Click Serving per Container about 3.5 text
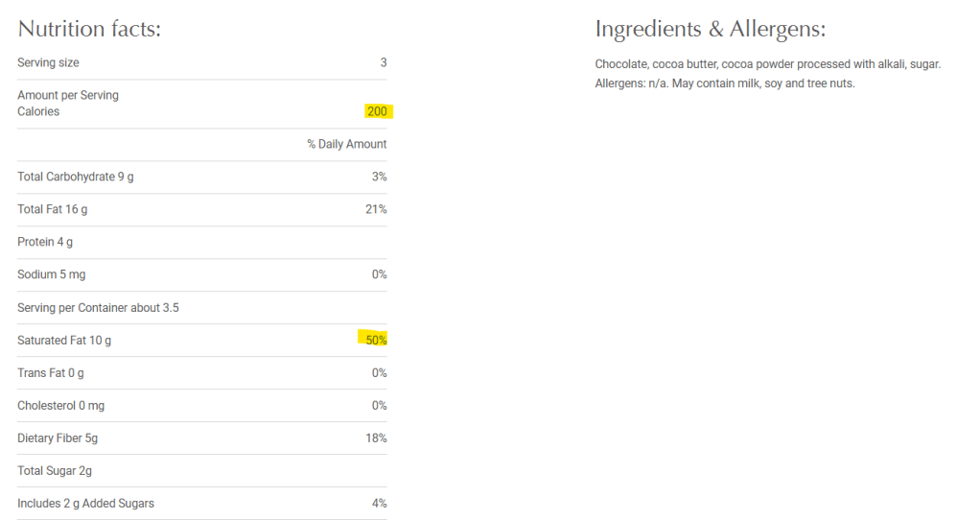This screenshot has width=980, height=520. pyautogui.click(x=98, y=308)
